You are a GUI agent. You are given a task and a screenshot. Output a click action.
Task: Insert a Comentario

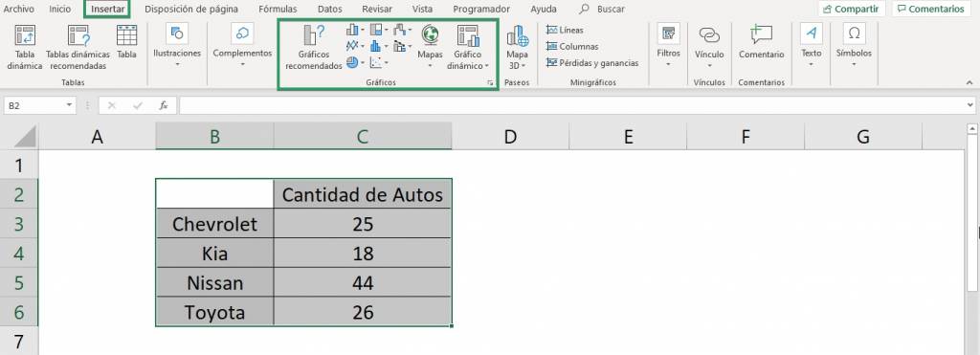(x=761, y=42)
